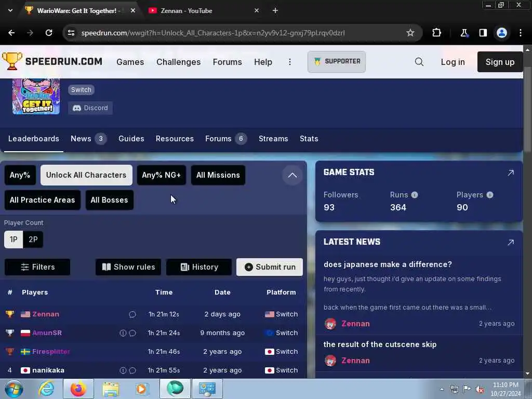Open browser extensions puzzle icon
This screenshot has width=532, height=399.
pyautogui.click(x=436, y=33)
